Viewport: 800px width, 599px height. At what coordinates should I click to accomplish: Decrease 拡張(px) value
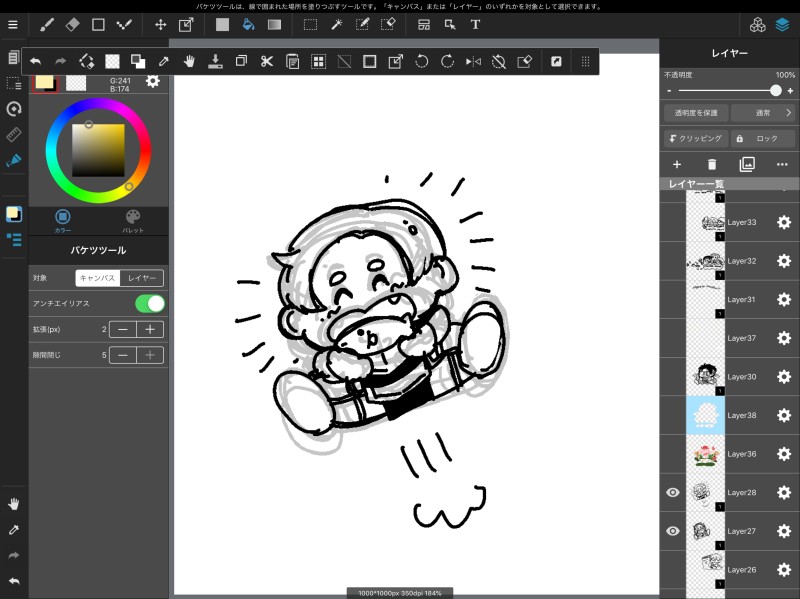tap(123, 330)
